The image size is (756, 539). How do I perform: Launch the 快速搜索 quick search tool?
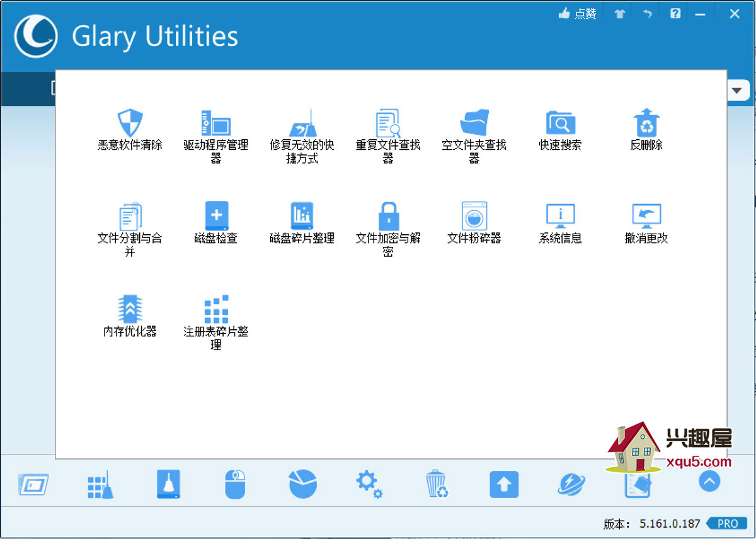560,130
